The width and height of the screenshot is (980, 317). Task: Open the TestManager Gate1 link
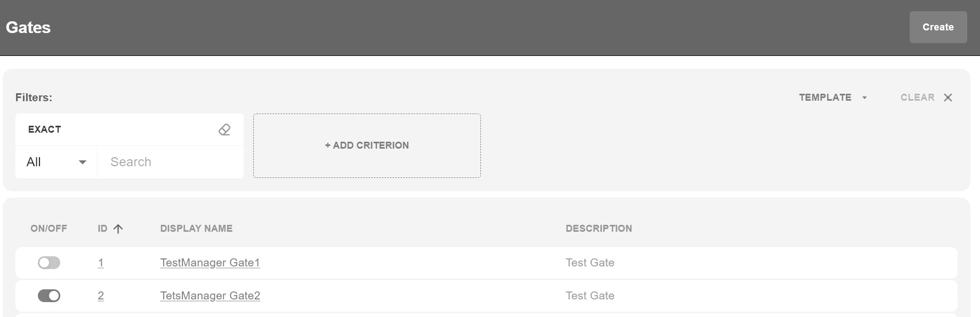click(210, 263)
